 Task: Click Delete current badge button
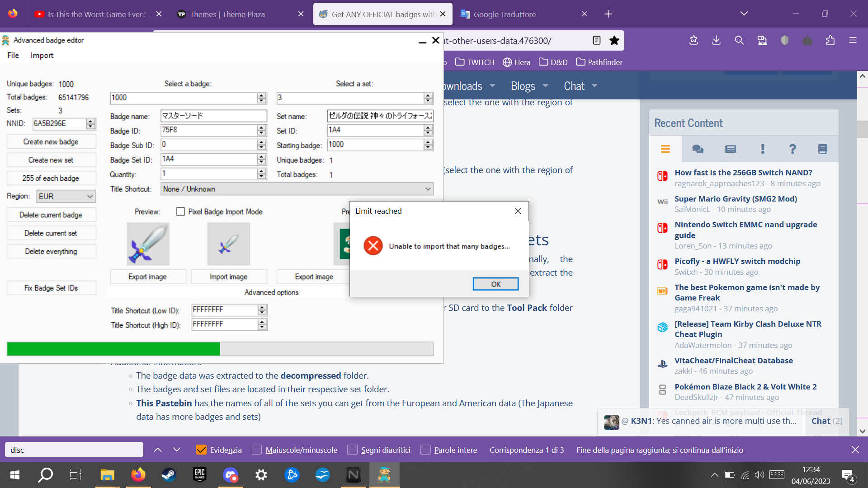[x=51, y=215]
